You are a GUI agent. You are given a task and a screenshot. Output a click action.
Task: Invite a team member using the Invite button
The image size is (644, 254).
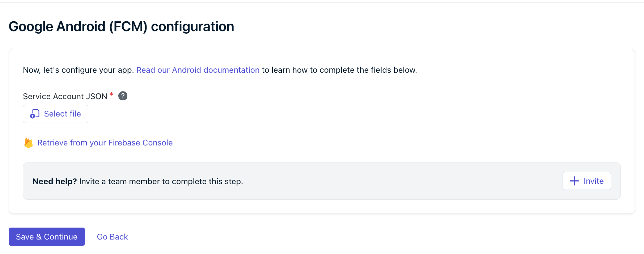tap(586, 181)
